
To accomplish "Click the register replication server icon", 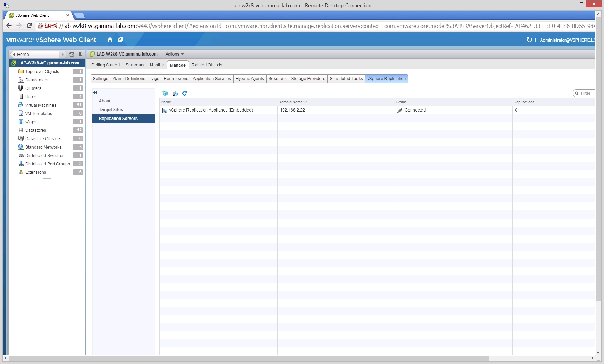I will pyautogui.click(x=175, y=93).
